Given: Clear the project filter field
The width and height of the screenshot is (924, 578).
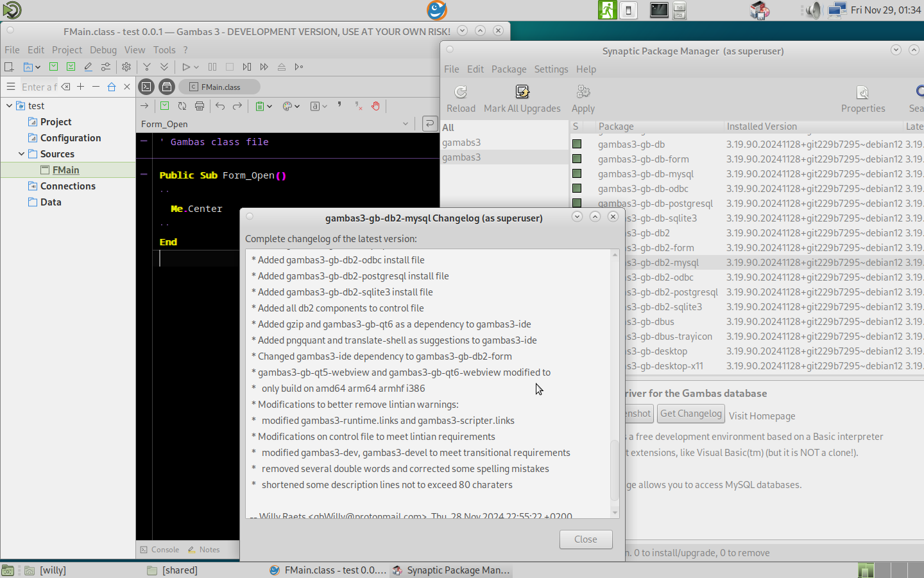Looking at the screenshot, I should (65, 87).
